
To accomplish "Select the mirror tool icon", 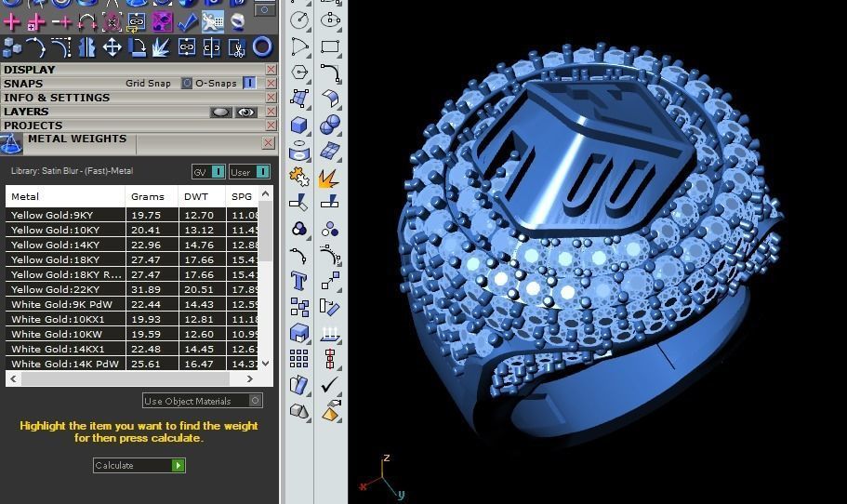I will click(86, 47).
